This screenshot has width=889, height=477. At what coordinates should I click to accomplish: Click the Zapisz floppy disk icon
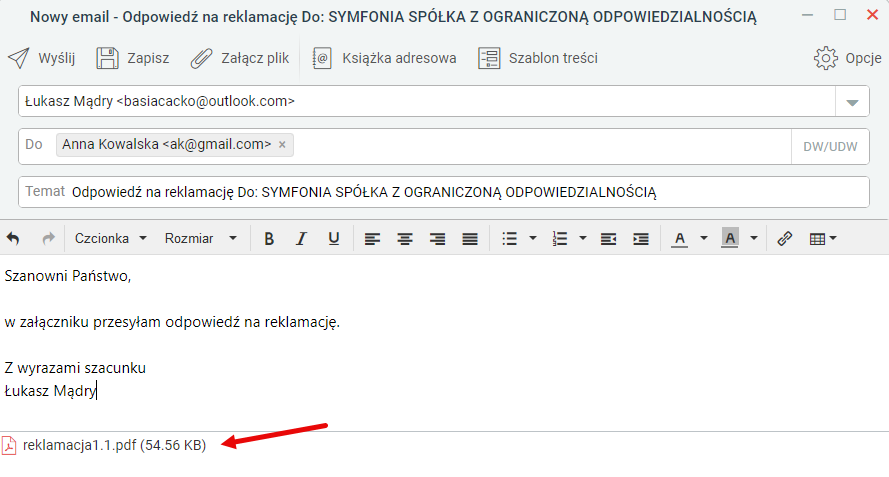coord(107,58)
